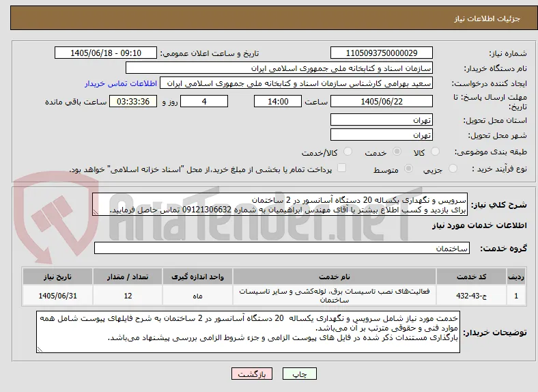Click the deadline date field 1405/06/22
Image resolution: width=538 pixels, height=392 pixels.
pyautogui.click(x=382, y=101)
